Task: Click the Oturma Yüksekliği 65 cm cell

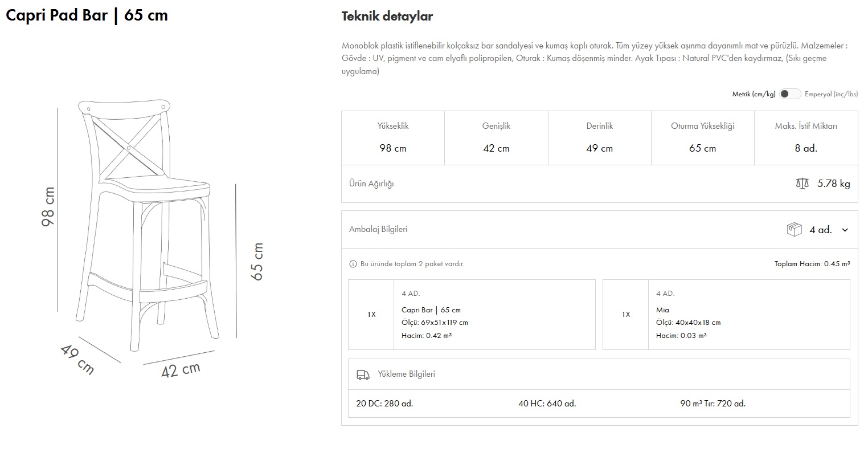Action: (x=702, y=137)
